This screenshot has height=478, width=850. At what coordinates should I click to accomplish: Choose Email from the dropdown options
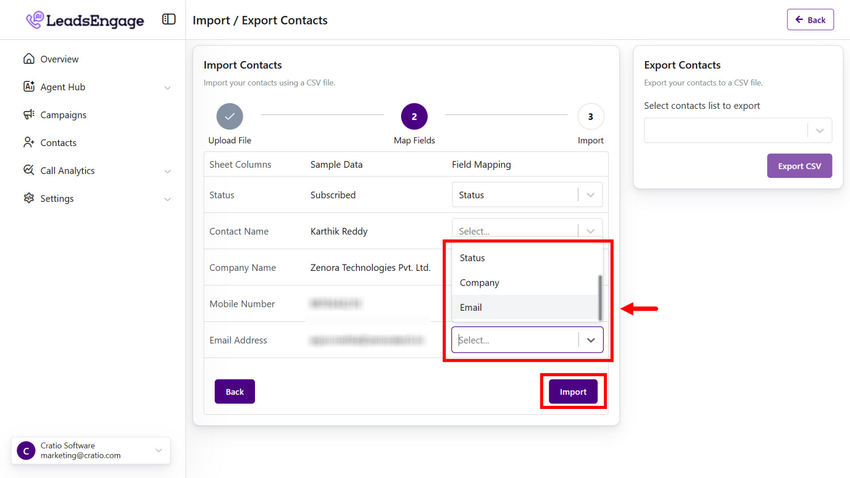coord(471,308)
